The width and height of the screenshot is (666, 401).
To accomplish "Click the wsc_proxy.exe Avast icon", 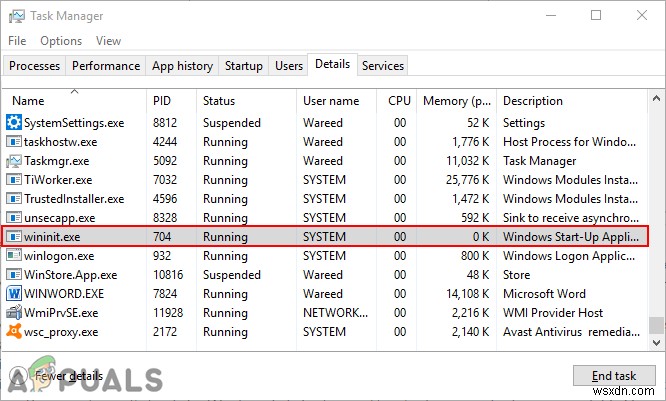I will (x=14, y=331).
